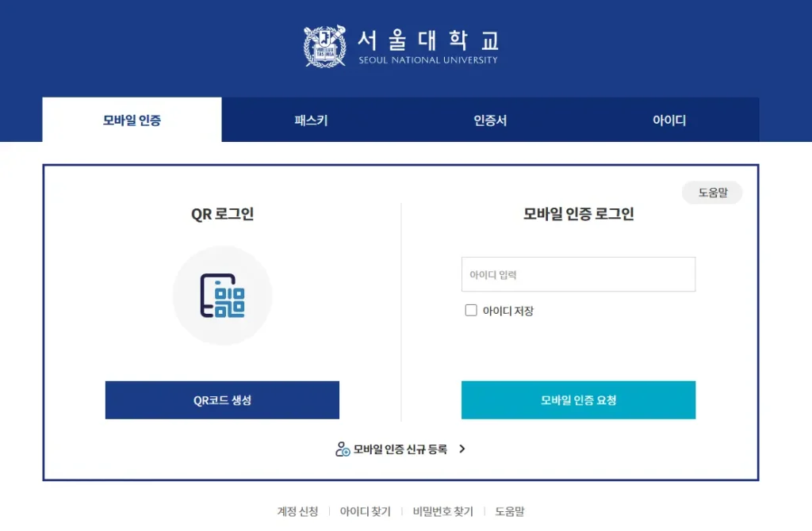Select the 모바일 인증 tab
The height and width of the screenshot is (531, 812).
click(x=132, y=120)
